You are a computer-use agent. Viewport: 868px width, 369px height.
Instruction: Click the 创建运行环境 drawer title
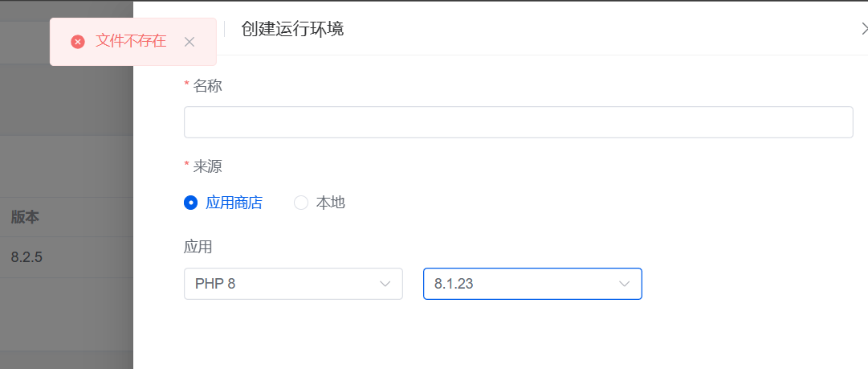293,29
